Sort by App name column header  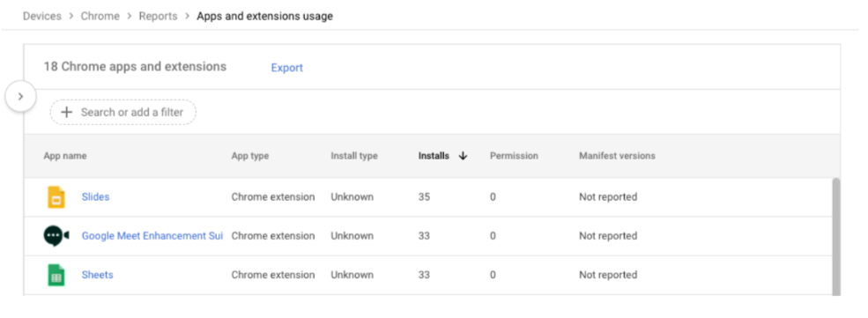[65, 156]
